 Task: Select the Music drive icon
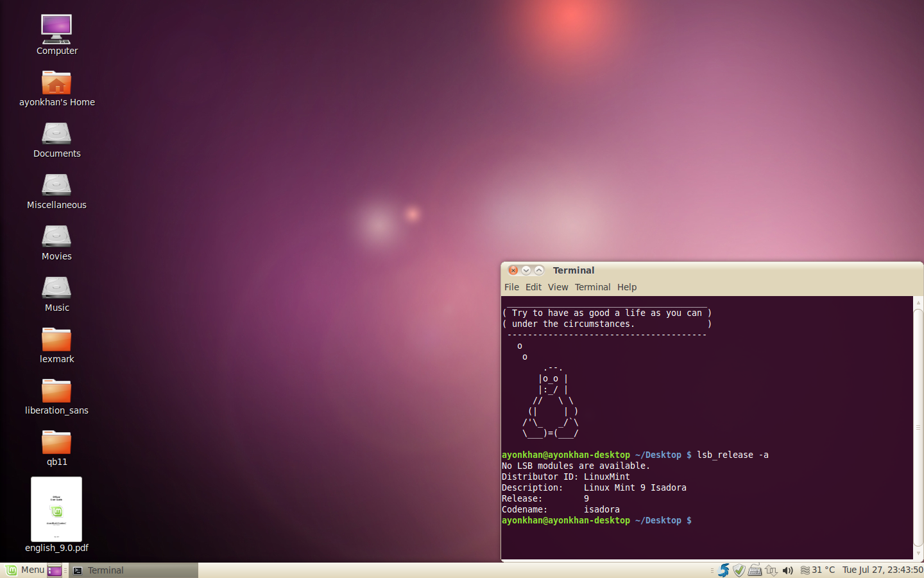click(x=56, y=288)
